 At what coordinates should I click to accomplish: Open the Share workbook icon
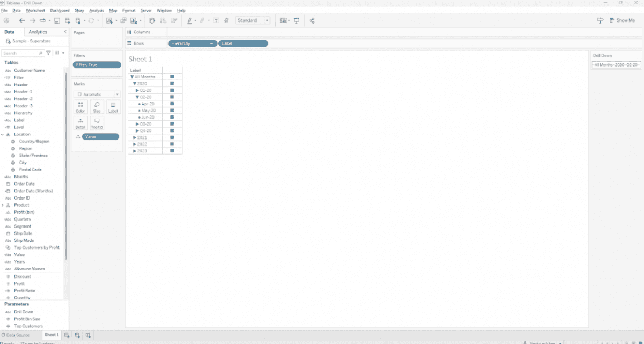coord(312,20)
